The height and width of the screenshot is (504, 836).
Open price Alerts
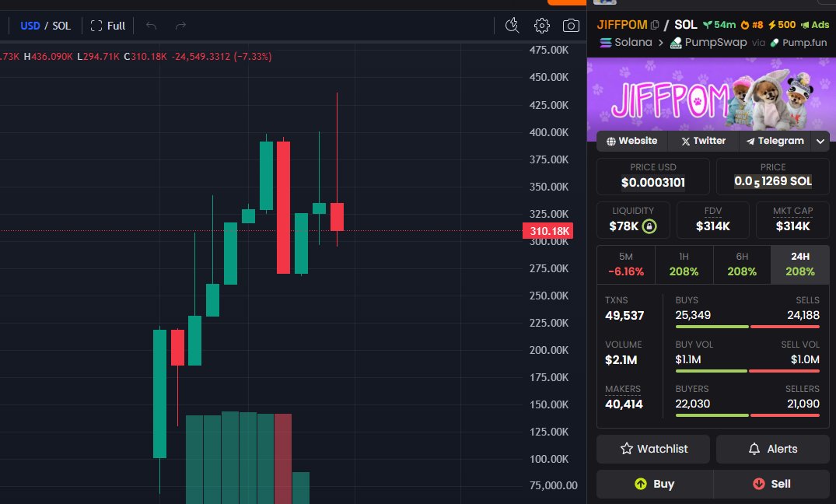click(x=772, y=449)
